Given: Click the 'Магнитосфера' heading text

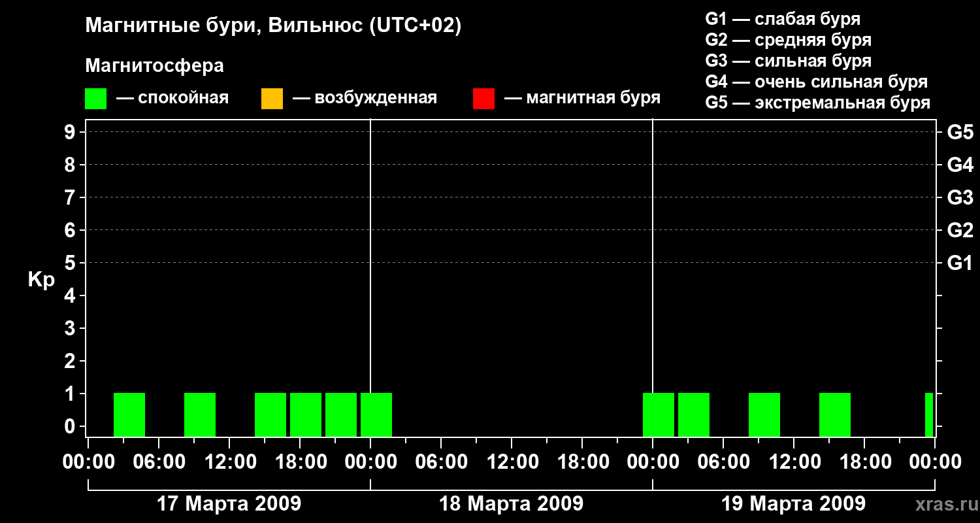Looking at the screenshot, I should (x=154, y=66).
